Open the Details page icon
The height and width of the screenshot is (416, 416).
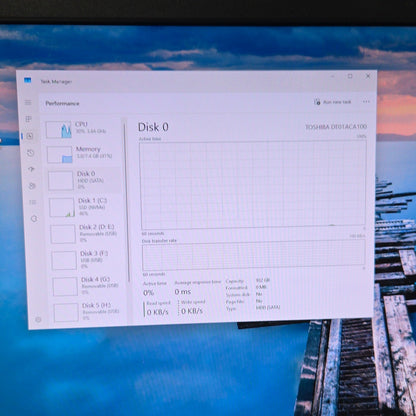tap(33, 202)
